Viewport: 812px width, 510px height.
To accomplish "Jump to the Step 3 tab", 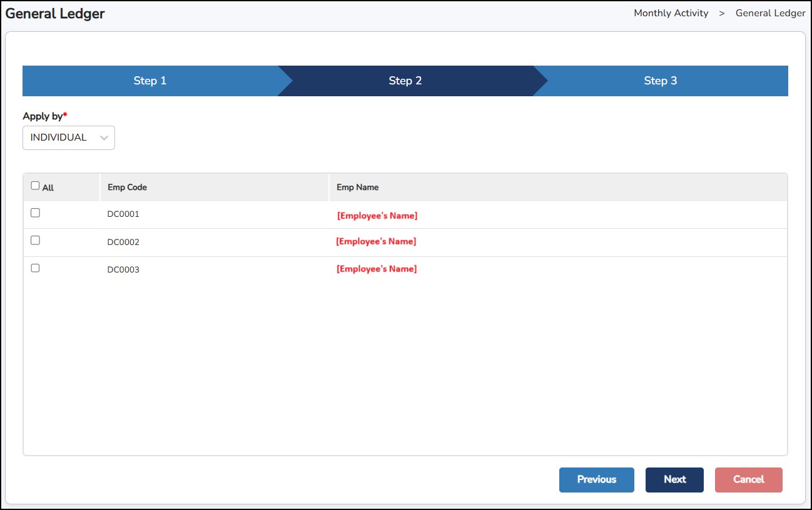I will pyautogui.click(x=661, y=81).
